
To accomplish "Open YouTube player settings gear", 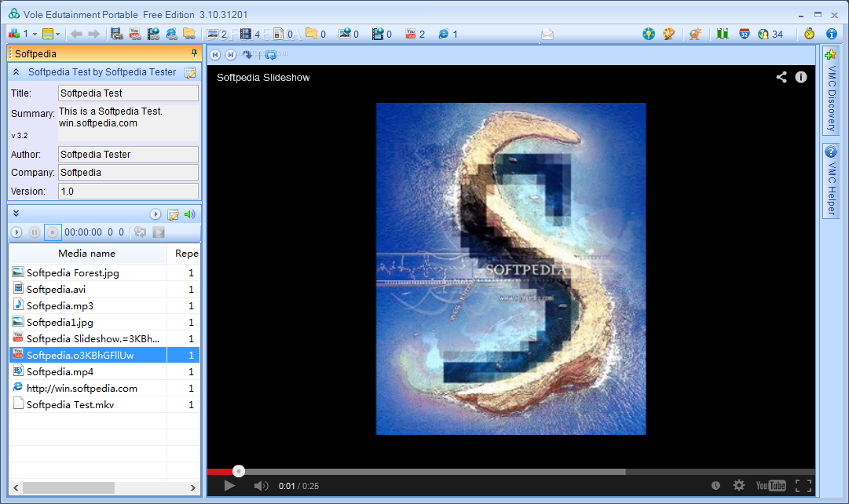I will pyautogui.click(x=739, y=486).
